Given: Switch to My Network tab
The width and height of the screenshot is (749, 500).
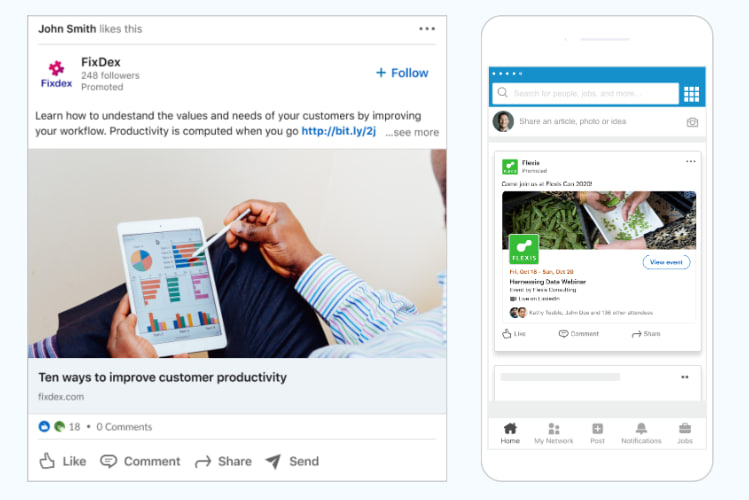Looking at the screenshot, I should pyautogui.click(x=554, y=433).
